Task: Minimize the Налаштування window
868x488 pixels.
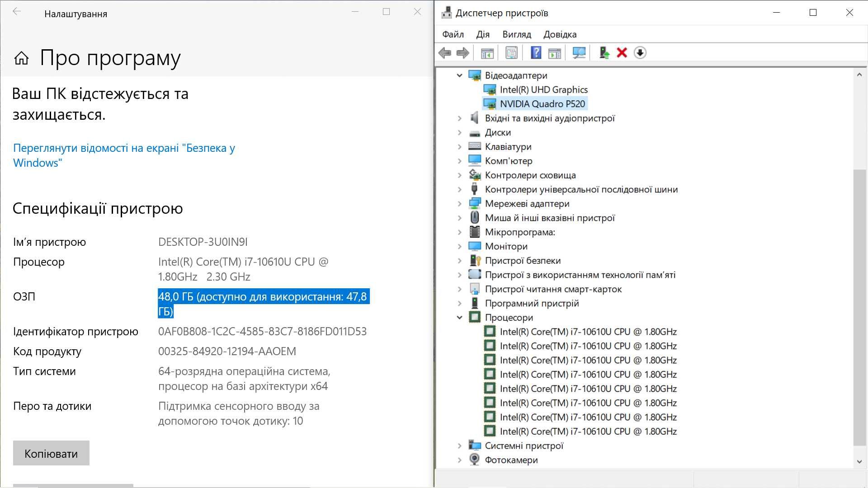Action: coord(355,12)
